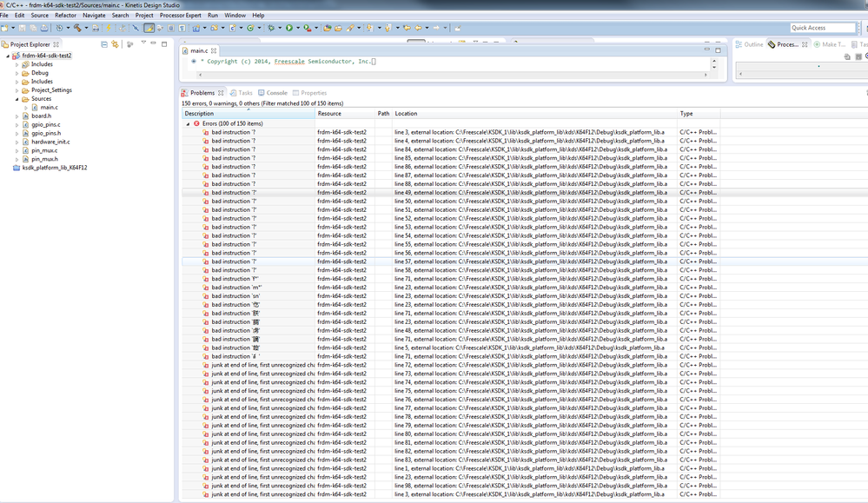Viewport: 868px width, 503px height.
Task: Click the New C source file icon
Action: [233, 28]
